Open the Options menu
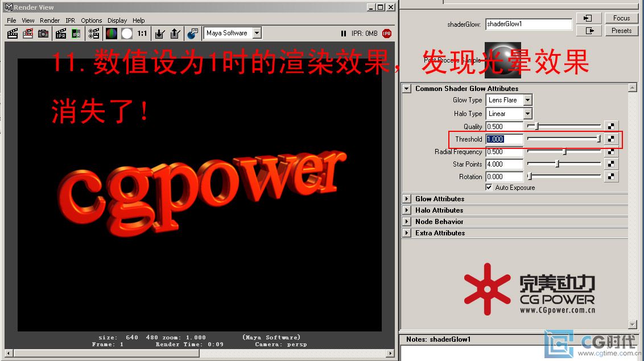The image size is (644, 361). click(91, 20)
